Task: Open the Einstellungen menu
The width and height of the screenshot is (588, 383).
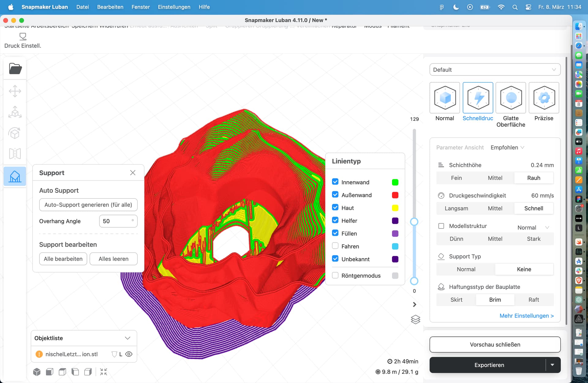Action: tap(174, 7)
